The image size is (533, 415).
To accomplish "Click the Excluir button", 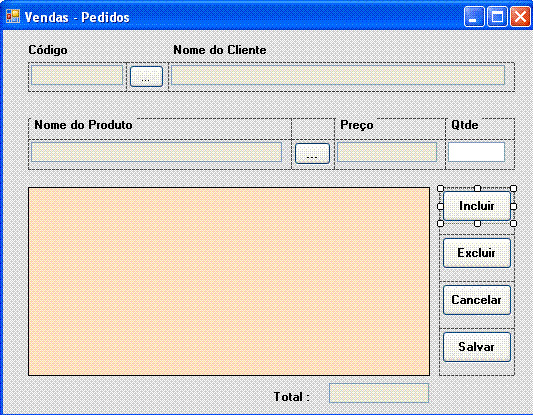I will [x=477, y=253].
